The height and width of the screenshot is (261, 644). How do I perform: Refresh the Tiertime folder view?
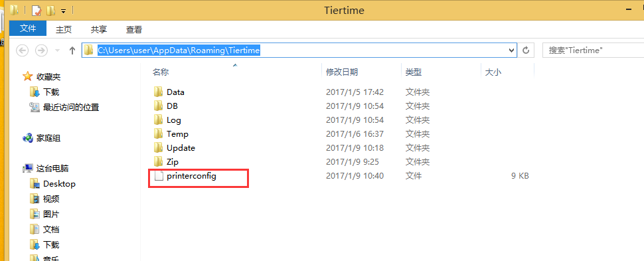526,50
